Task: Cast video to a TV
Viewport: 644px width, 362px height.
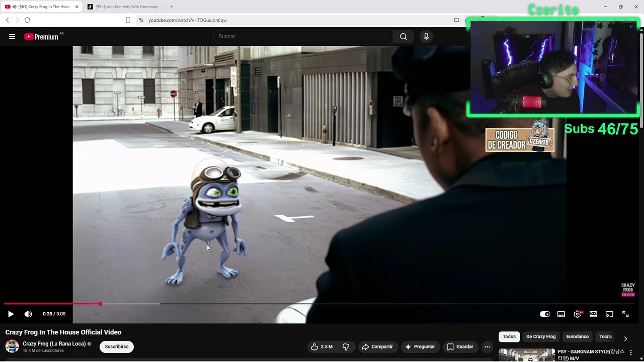Action: click(609, 314)
